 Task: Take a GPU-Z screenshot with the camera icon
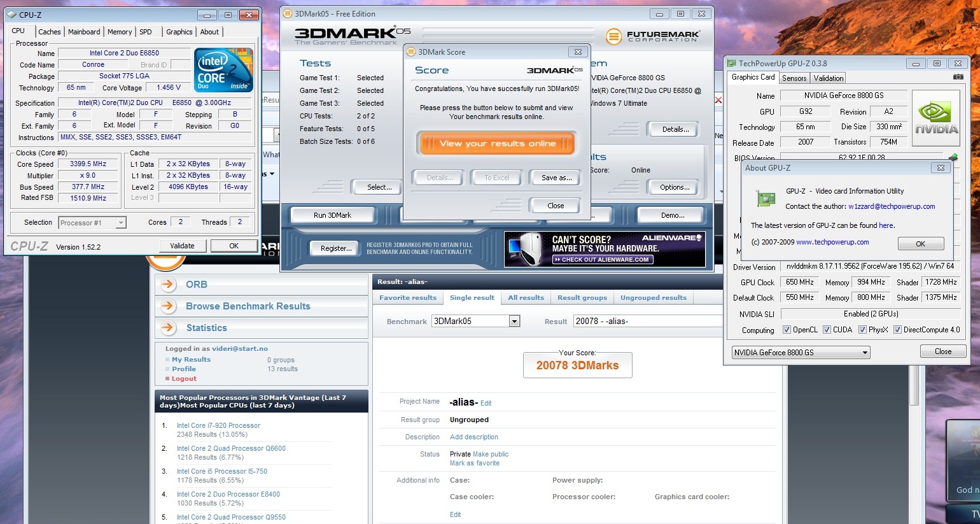point(958,77)
